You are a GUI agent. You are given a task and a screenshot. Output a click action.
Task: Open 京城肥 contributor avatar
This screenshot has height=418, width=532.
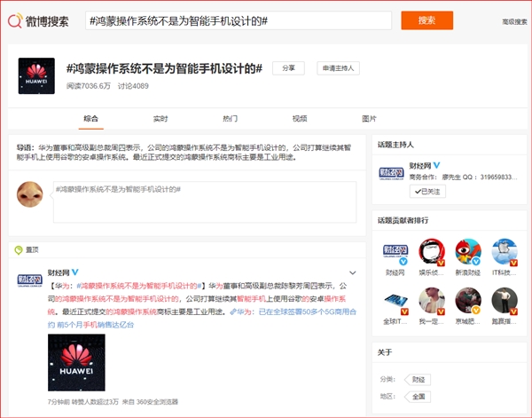click(x=468, y=301)
